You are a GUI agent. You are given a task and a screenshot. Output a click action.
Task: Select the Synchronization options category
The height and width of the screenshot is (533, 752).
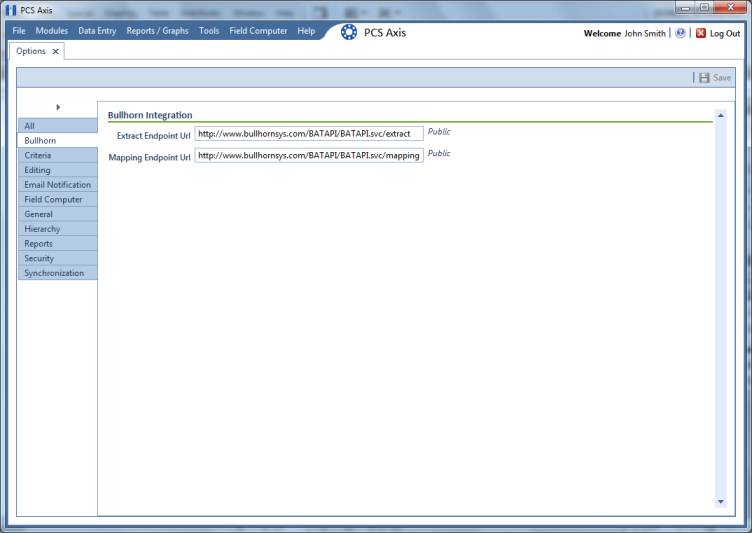58,273
